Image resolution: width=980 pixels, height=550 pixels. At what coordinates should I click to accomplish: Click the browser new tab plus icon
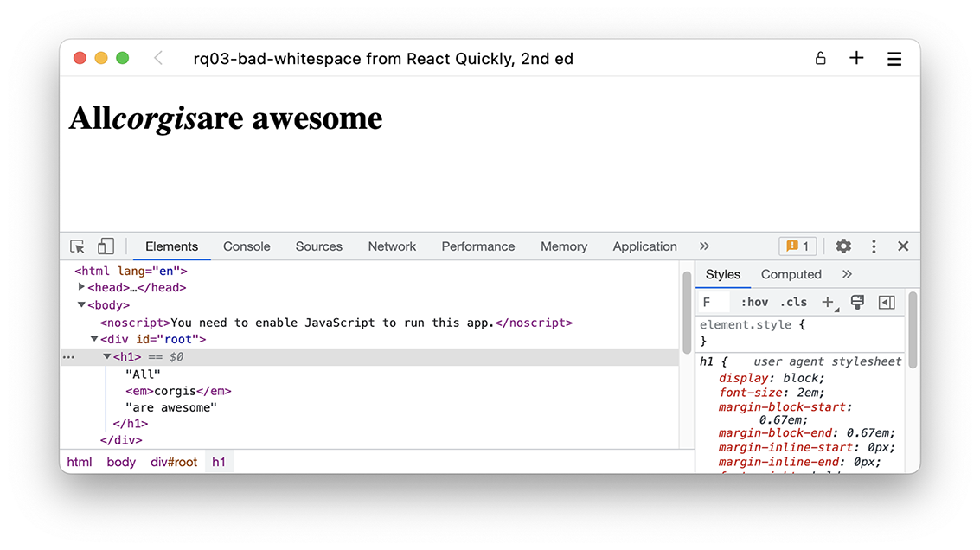pyautogui.click(x=856, y=58)
